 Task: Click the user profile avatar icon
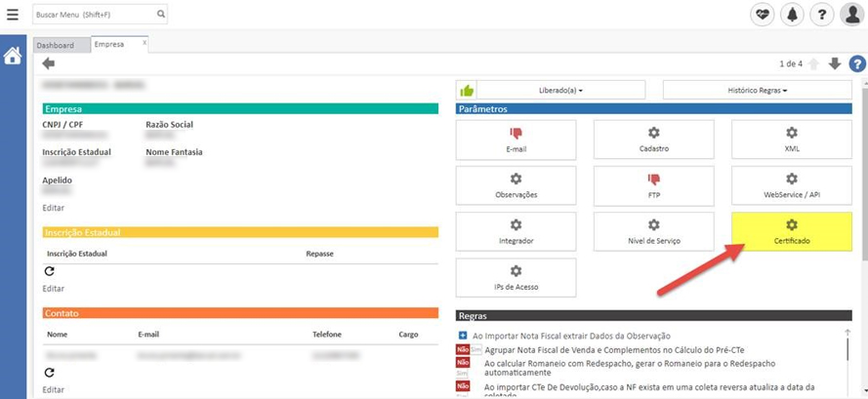coord(851,16)
